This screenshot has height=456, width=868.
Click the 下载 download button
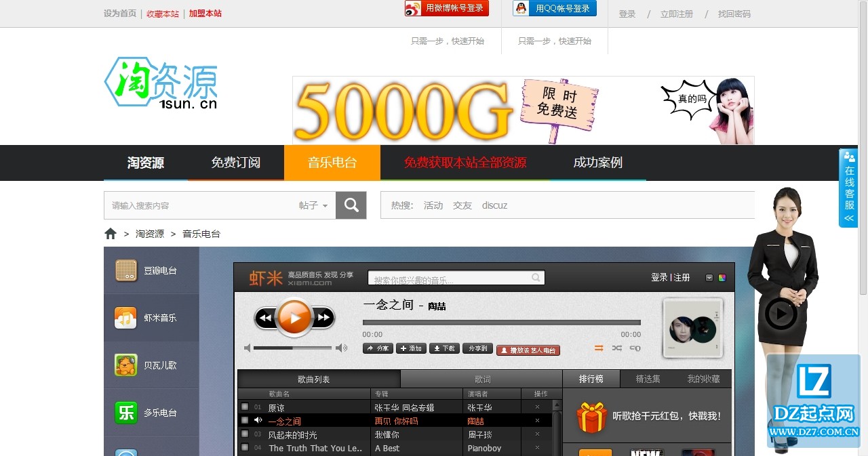point(444,348)
